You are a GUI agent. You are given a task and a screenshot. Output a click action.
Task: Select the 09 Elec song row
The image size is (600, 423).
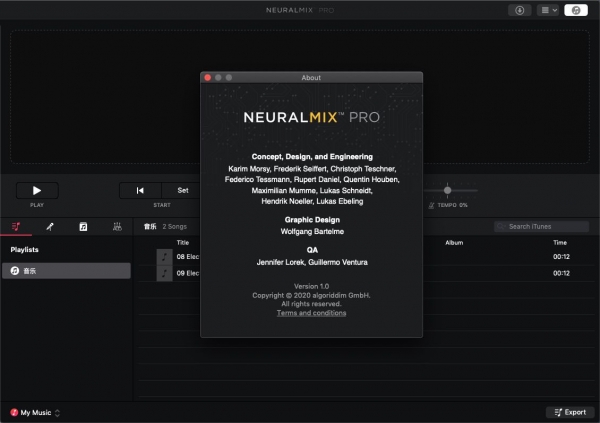[x=366, y=273]
